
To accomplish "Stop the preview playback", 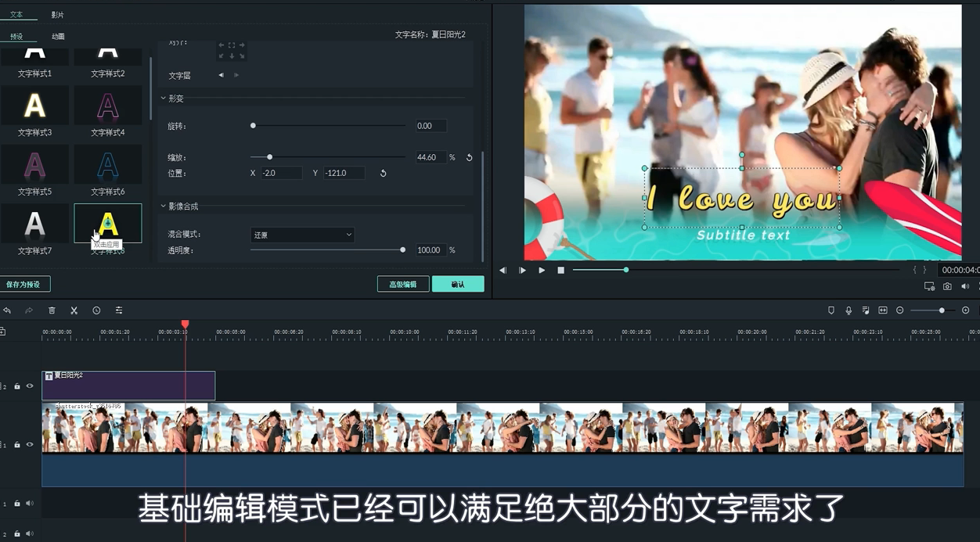I will tap(560, 270).
